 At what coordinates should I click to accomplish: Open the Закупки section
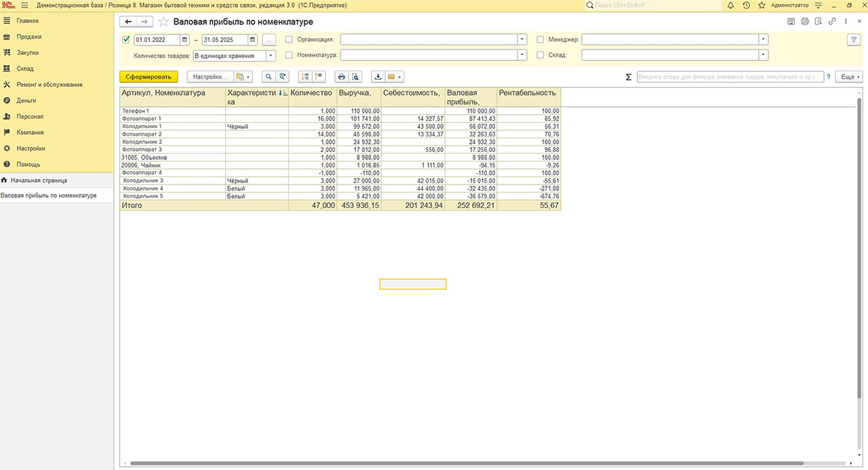pos(57,53)
